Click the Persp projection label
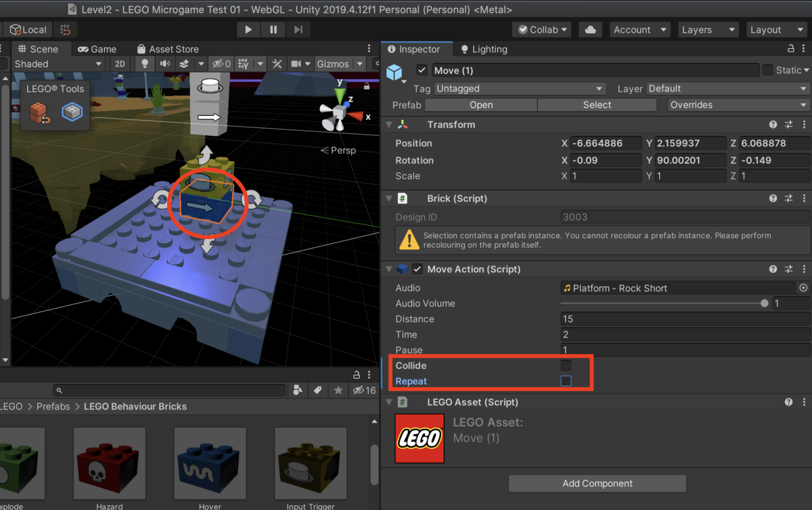The image size is (812, 510). tap(338, 150)
